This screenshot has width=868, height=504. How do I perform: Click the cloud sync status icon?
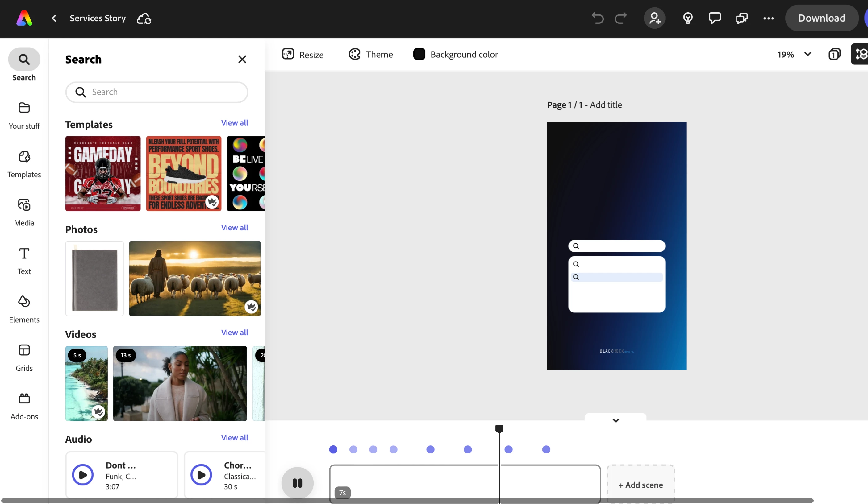click(x=144, y=19)
